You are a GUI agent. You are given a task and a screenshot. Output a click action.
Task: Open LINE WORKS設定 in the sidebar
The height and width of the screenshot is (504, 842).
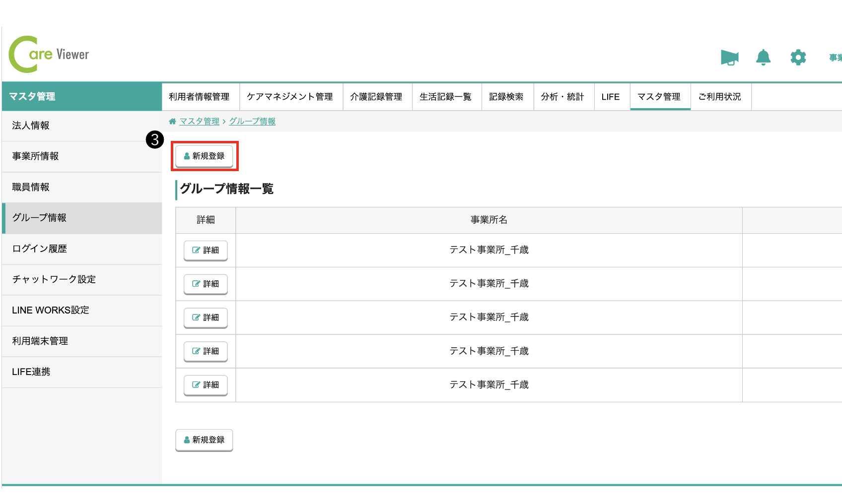click(x=51, y=310)
